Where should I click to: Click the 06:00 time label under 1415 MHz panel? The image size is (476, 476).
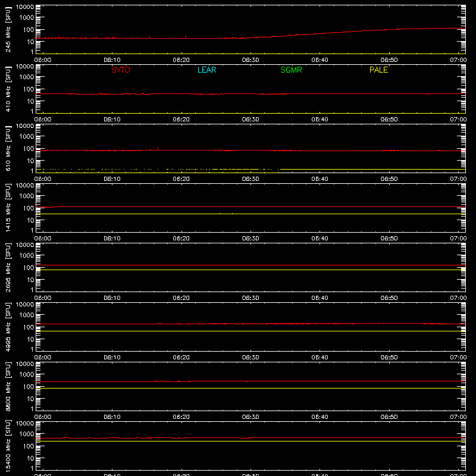43,239
